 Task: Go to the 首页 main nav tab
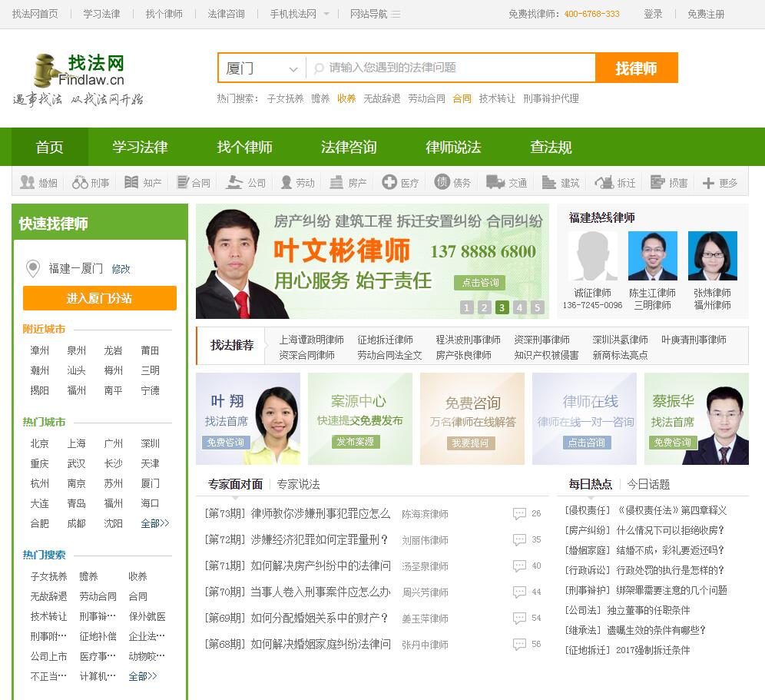tap(50, 147)
